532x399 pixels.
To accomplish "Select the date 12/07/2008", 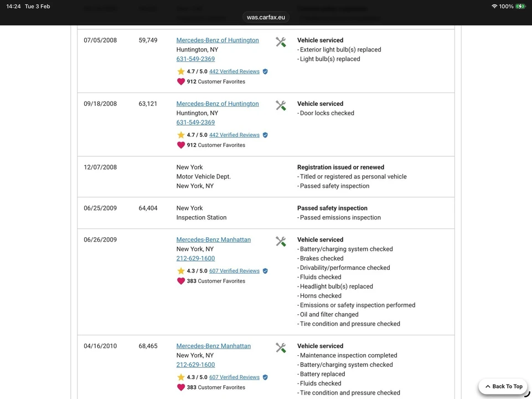I will click(100, 167).
